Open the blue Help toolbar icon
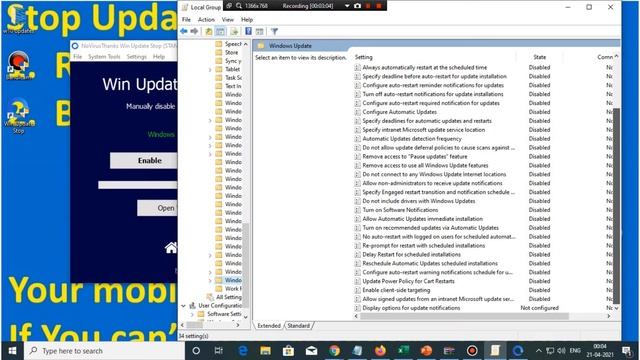The height and width of the screenshot is (360, 640). tap(248, 31)
